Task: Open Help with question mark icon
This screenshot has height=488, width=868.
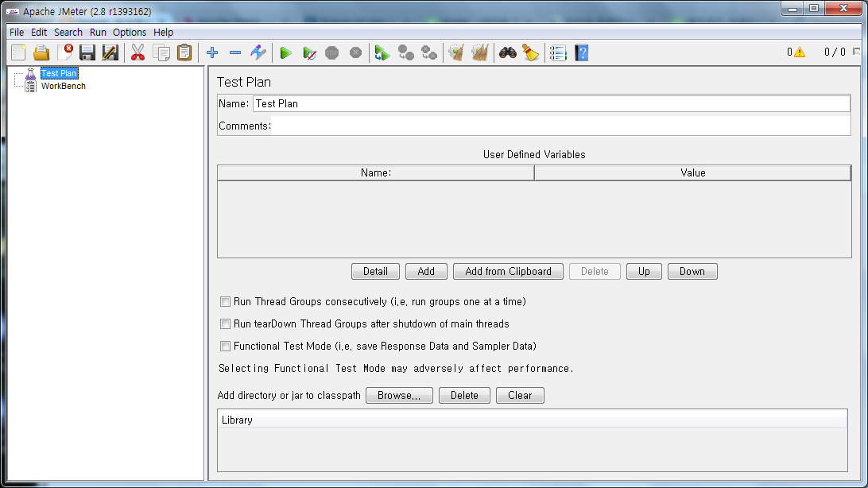Action: point(581,52)
